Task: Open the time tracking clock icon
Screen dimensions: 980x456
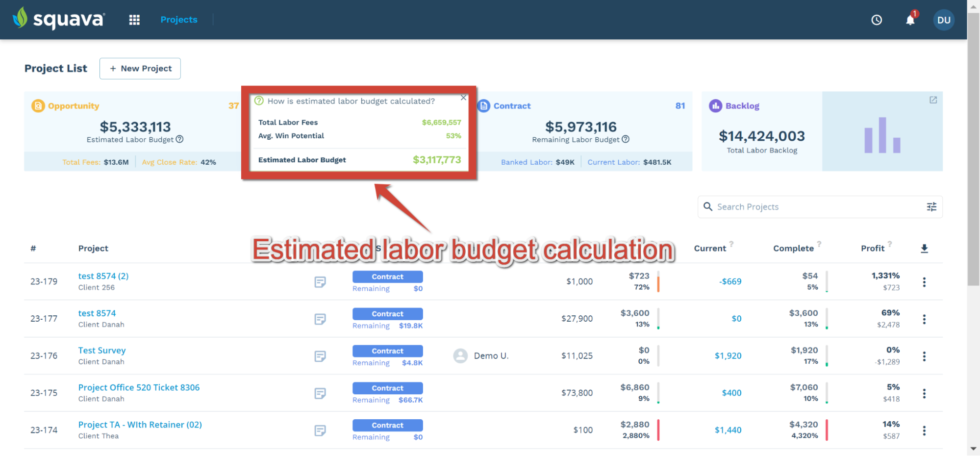Action: (877, 20)
